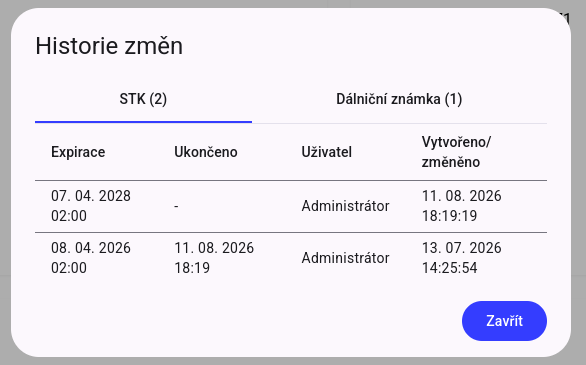The image size is (586, 365).
Task: Click the Ukončeno column header
Action: click(x=206, y=152)
